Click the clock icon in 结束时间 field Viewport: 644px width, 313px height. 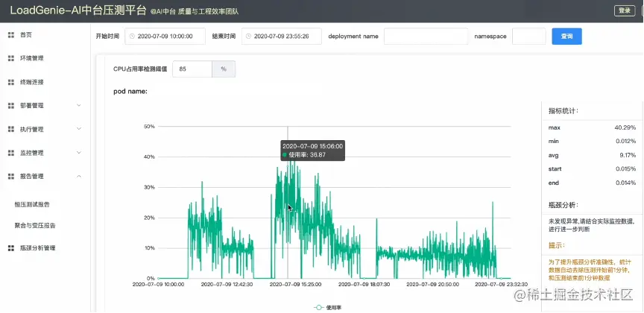point(248,37)
